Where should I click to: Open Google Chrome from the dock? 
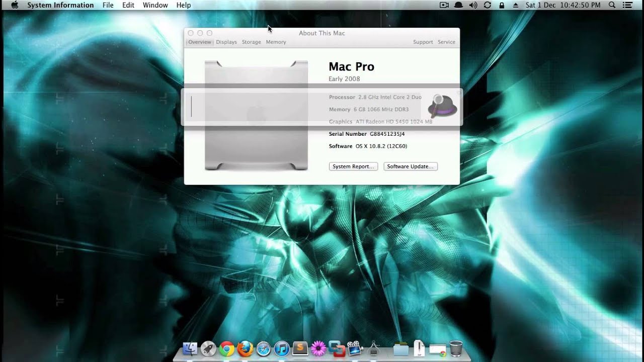point(227,348)
